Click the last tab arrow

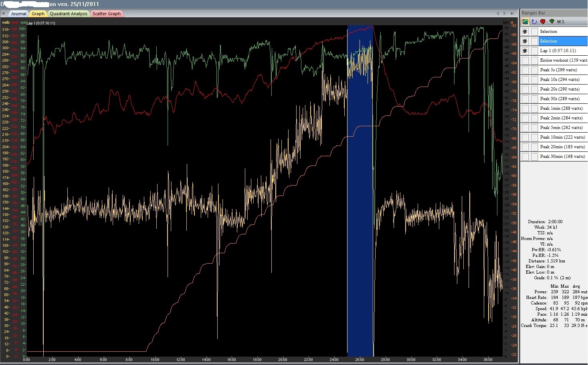click(x=512, y=14)
